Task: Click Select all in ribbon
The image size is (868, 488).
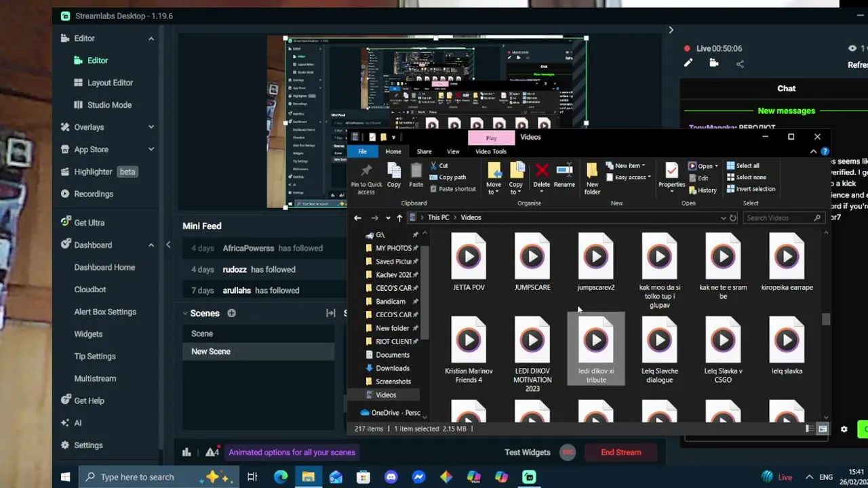Action: pyautogui.click(x=743, y=165)
